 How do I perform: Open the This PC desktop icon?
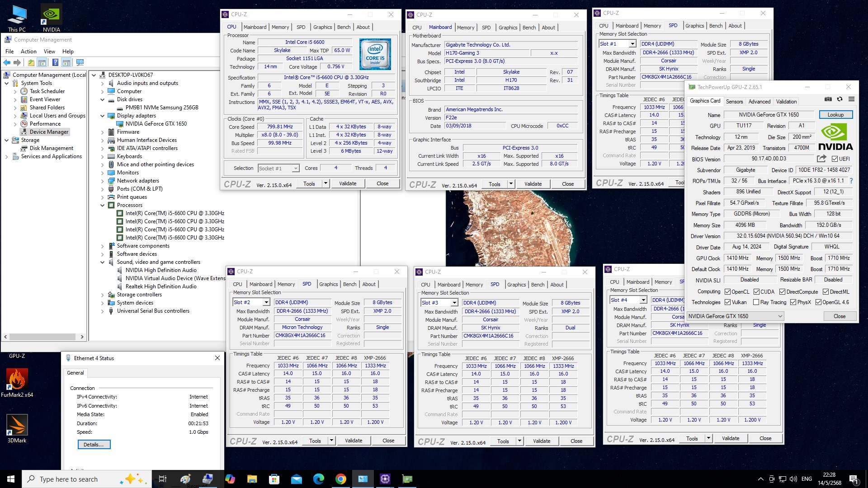tap(17, 18)
